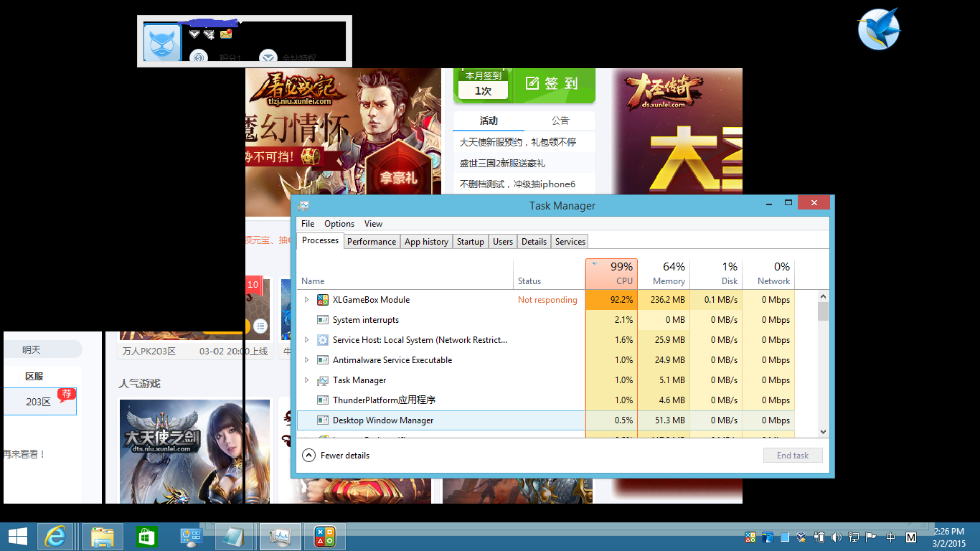Select the System interrupts row
Viewport: 980px width, 551px height.
(546, 320)
